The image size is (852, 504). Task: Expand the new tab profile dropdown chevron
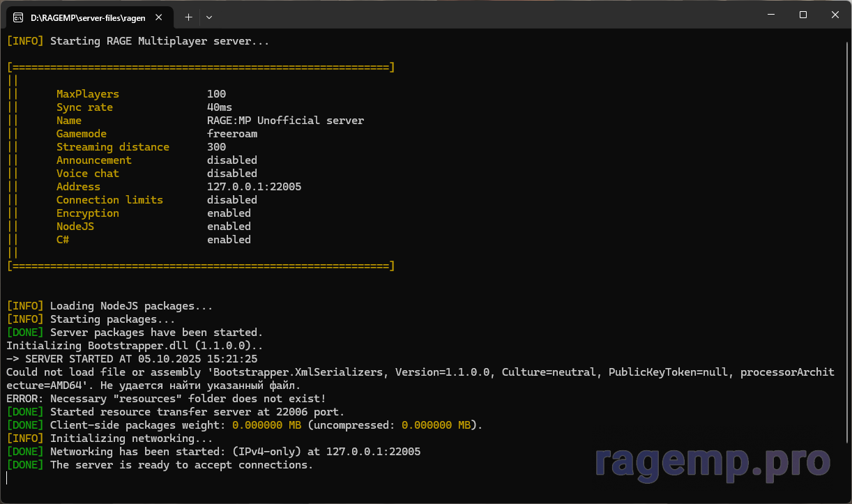(x=209, y=17)
